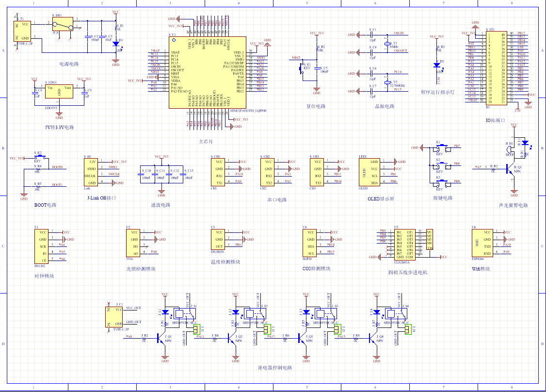Select the S_ST1 40-pin IO header
Image resolution: width=546 pixels, height=392 pixels.
497,68
